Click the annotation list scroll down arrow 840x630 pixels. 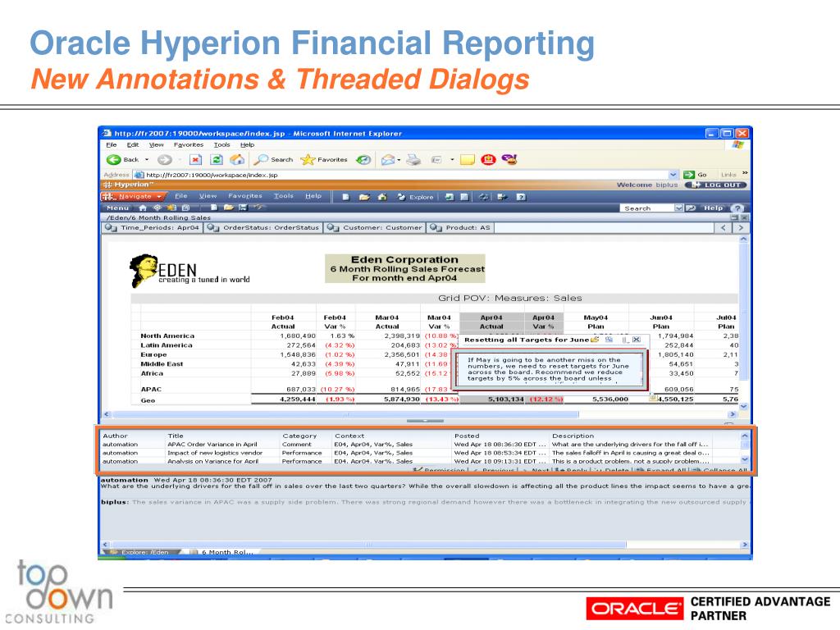pos(745,459)
